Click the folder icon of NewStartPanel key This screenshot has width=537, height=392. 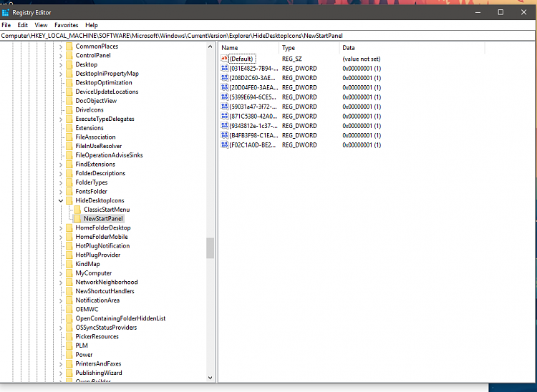[x=77, y=219]
